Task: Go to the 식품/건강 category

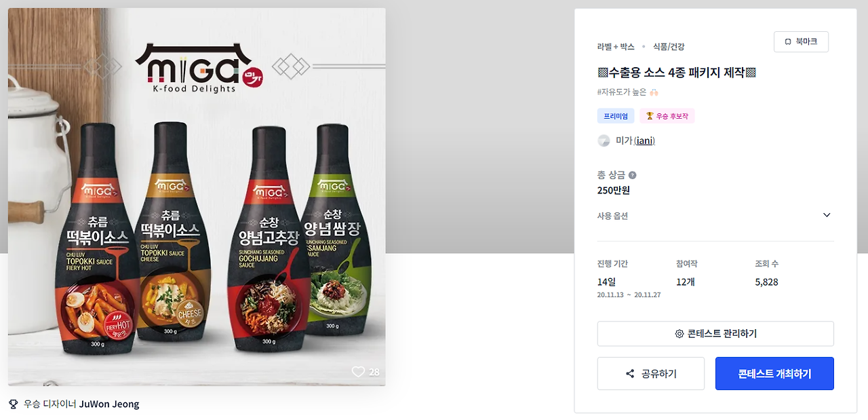Action: [669, 47]
